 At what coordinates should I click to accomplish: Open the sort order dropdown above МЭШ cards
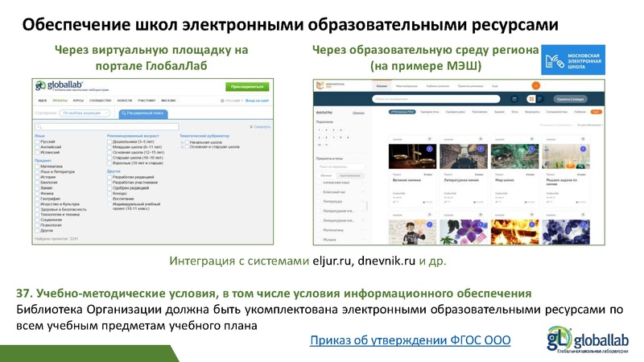pyautogui.click(x=590, y=125)
